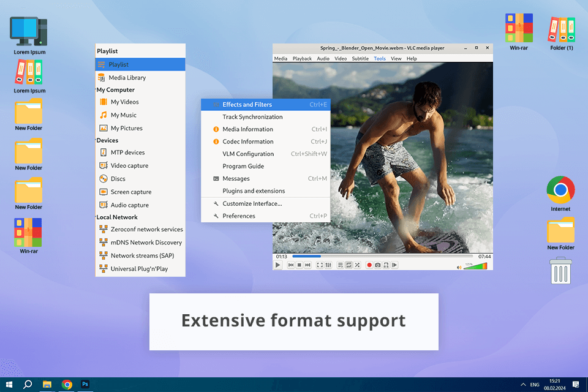
Task: Skip to next media track
Action: (308, 265)
